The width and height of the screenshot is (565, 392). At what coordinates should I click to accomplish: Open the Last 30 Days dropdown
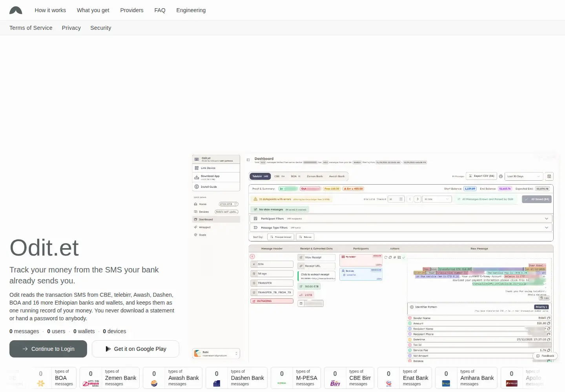pos(524,176)
